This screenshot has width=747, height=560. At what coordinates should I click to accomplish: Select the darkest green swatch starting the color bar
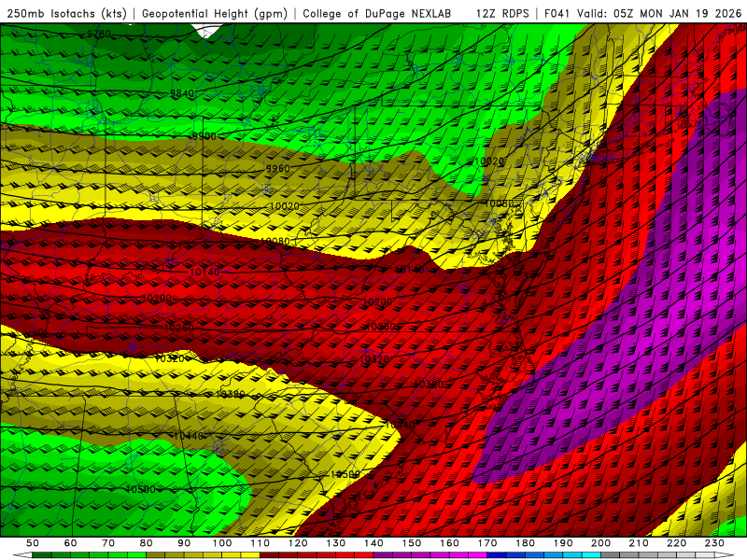(x=42, y=555)
